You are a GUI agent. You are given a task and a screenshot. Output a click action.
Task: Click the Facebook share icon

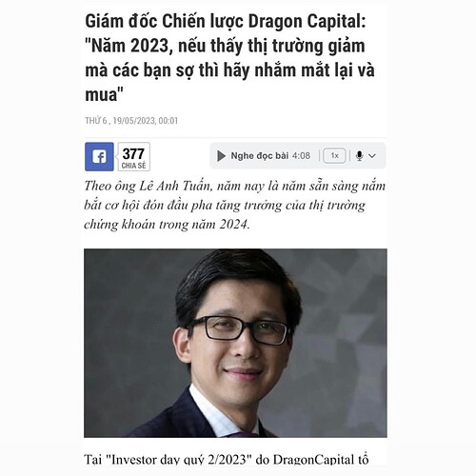click(99, 157)
